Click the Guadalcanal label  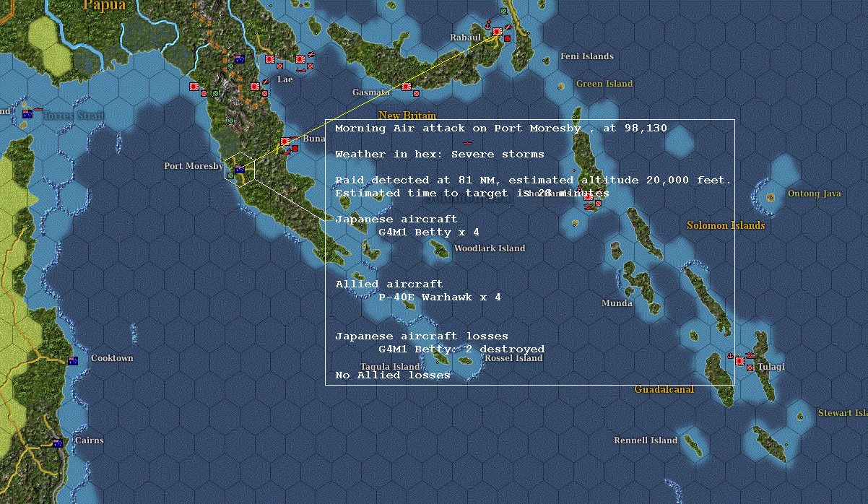pyautogui.click(x=664, y=390)
